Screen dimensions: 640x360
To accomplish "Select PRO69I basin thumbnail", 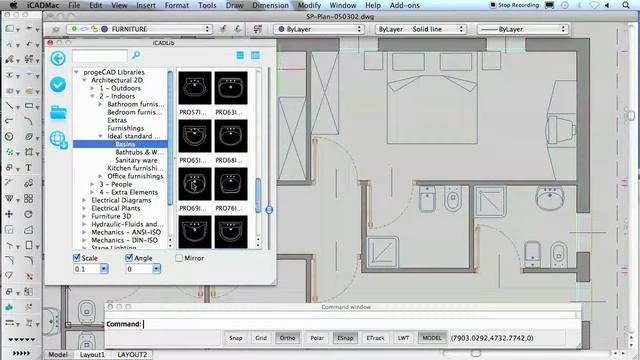I will pyautogui.click(x=195, y=184).
